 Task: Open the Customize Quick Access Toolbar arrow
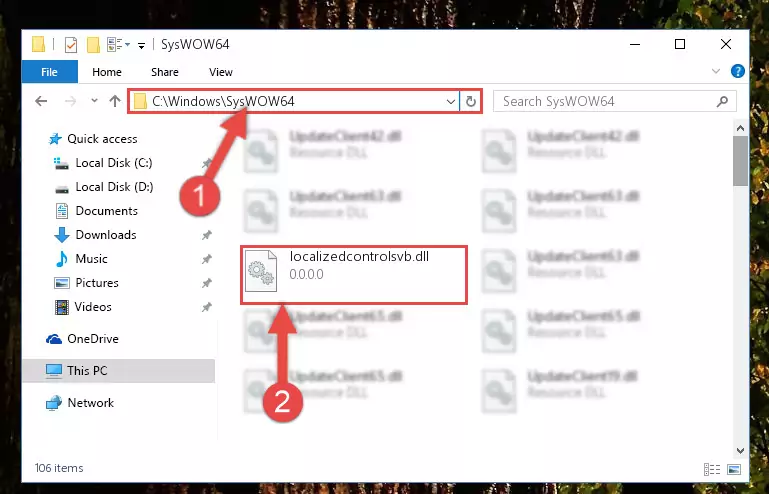coord(141,46)
